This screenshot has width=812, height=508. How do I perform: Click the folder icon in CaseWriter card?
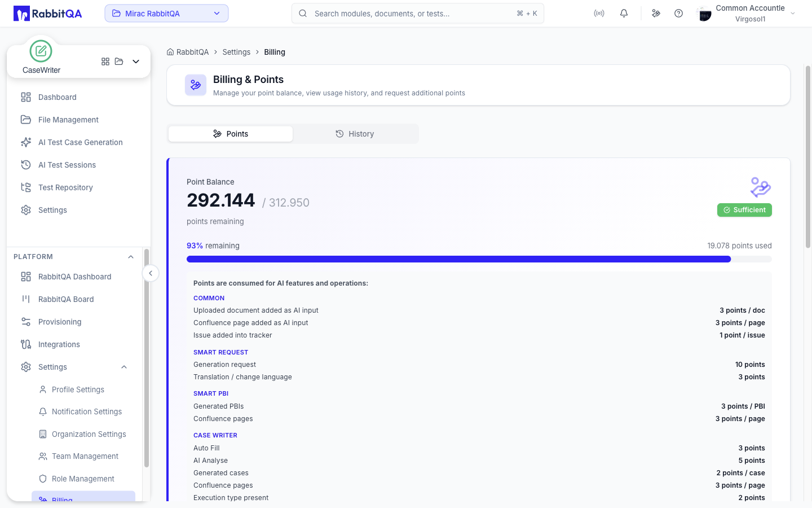point(119,62)
